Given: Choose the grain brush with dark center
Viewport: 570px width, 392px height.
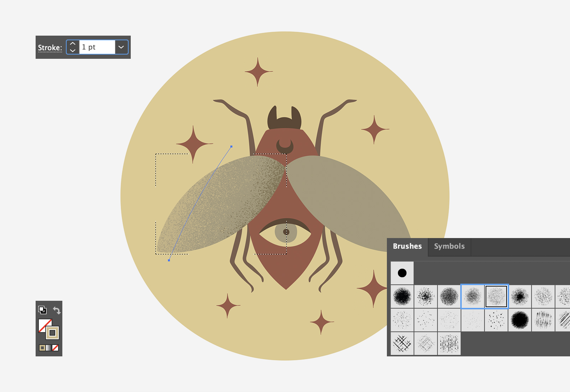Looking at the screenshot, I should (x=520, y=296).
